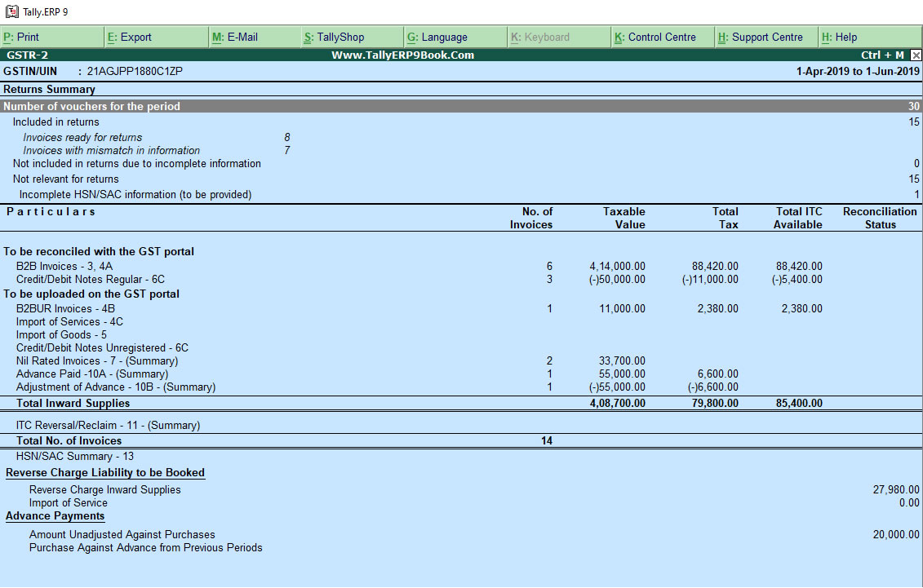Click the Advance Payments heading
Screen dimensions: 923x588
coord(55,516)
